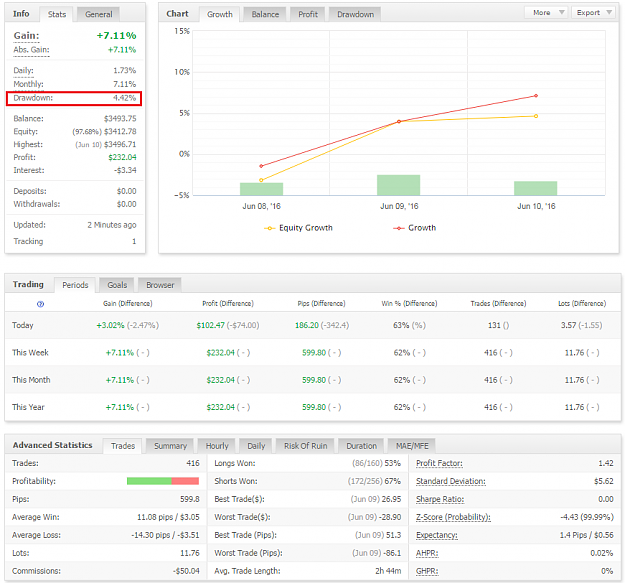Click the Worst Trade($) value -28.90
The width and height of the screenshot is (625, 583).
coord(390,517)
